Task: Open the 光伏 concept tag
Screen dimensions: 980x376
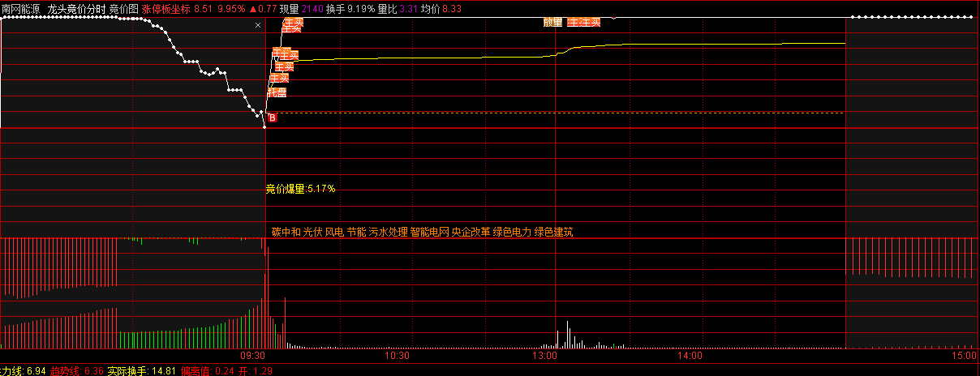Action: coord(312,233)
